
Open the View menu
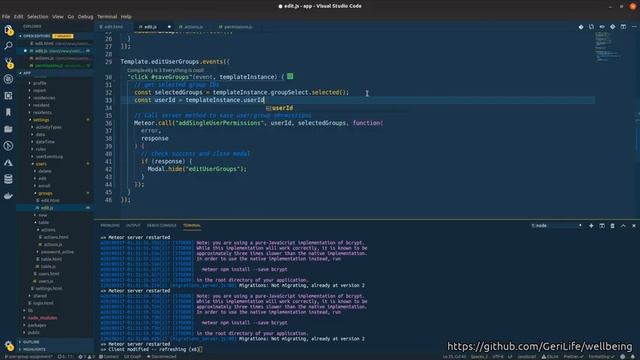point(58,17)
